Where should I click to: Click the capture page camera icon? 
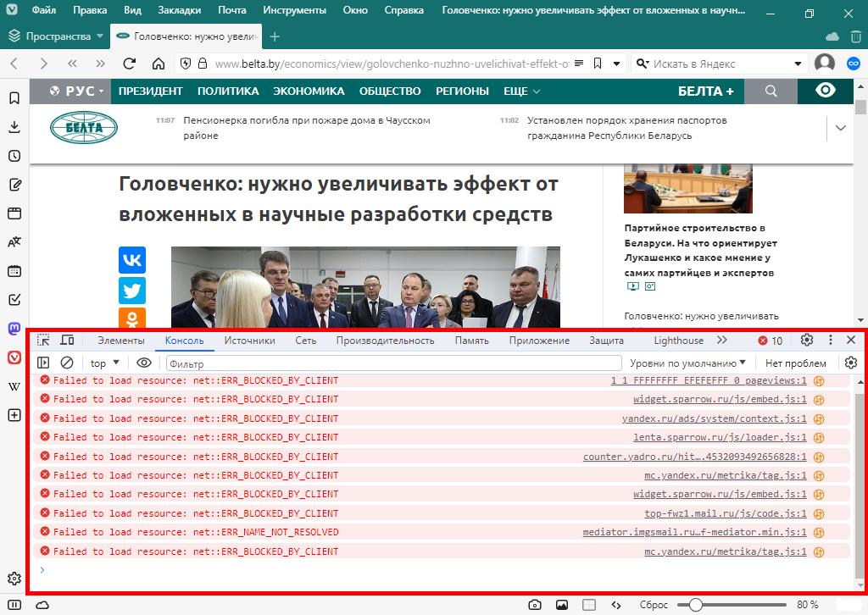[535, 605]
